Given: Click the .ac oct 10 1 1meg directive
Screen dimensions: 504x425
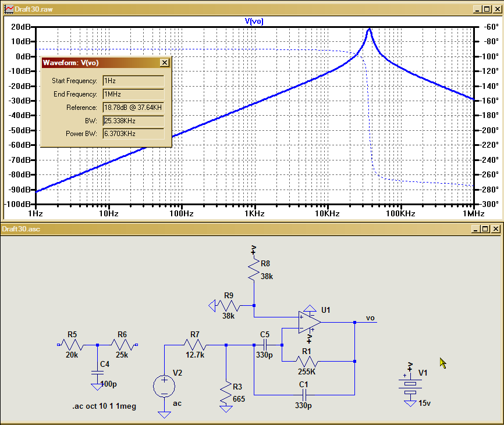Looking at the screenshot, I should 104,406.
